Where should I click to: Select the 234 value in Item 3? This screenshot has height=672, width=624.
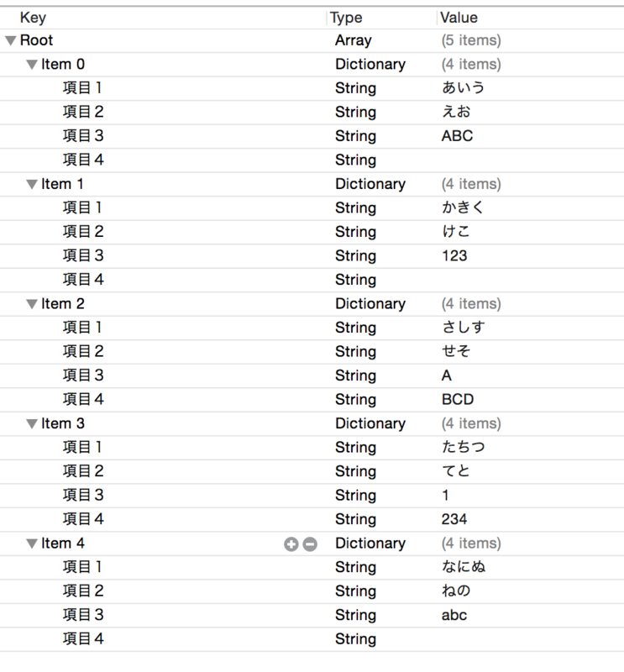pos(454,519)
